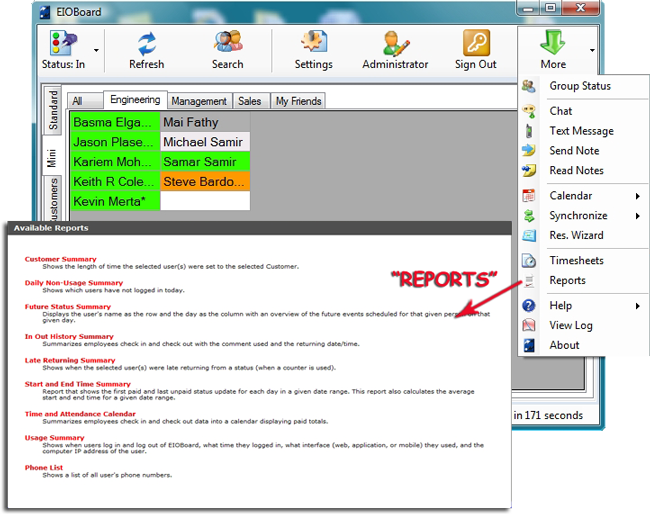Select user Samar Samir cell
Screen dimensions: 650x514
coord(205,162)
